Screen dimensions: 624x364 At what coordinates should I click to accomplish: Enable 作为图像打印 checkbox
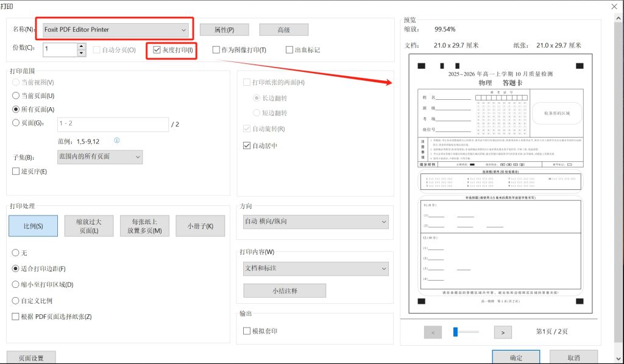pos(216,50)
